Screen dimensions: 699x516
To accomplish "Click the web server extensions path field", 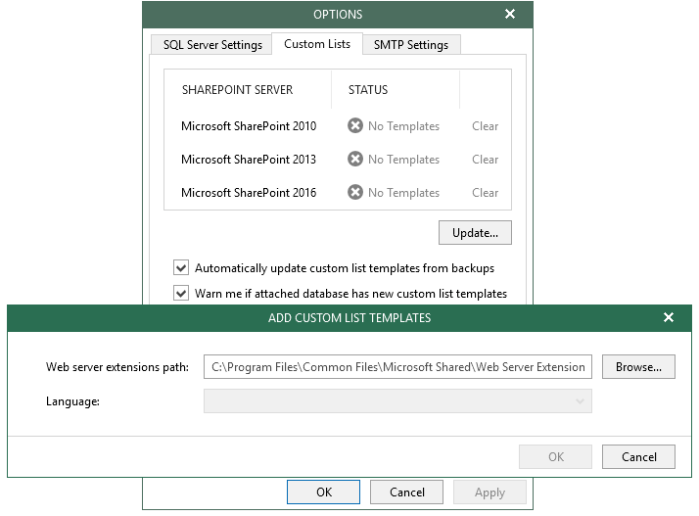I will (398, 367).
